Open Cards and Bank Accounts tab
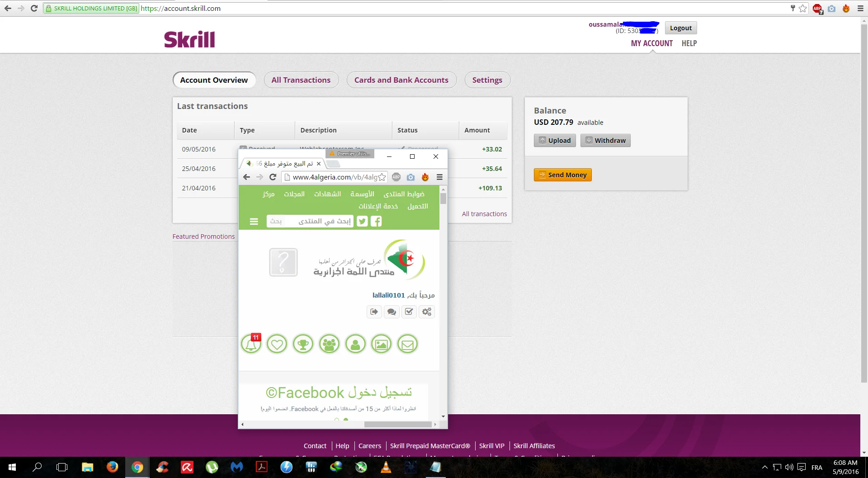 pyautogui.click(x=401, y=80)
